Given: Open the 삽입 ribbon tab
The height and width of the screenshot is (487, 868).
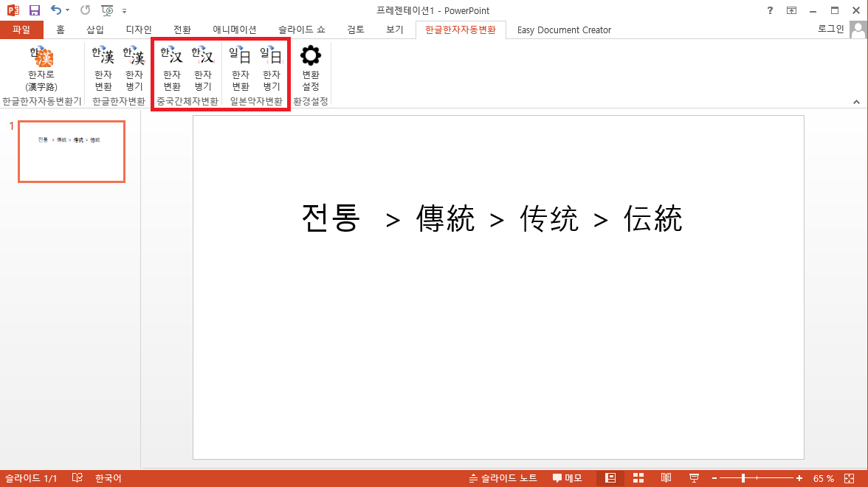Looking at the screenshot, I should point(95,30).
